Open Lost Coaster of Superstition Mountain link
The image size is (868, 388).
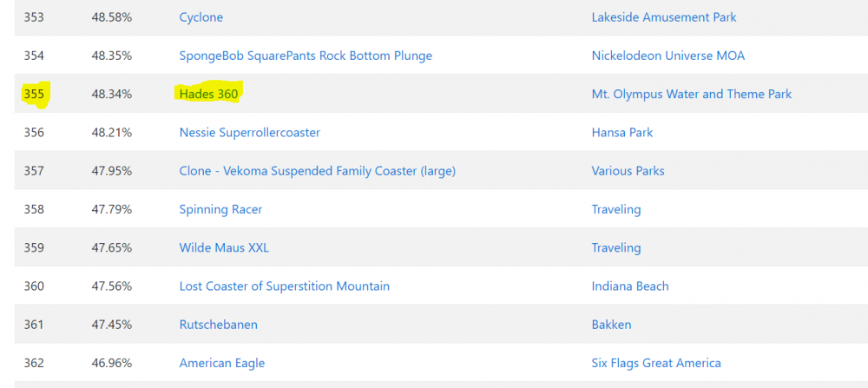(284, 286)
